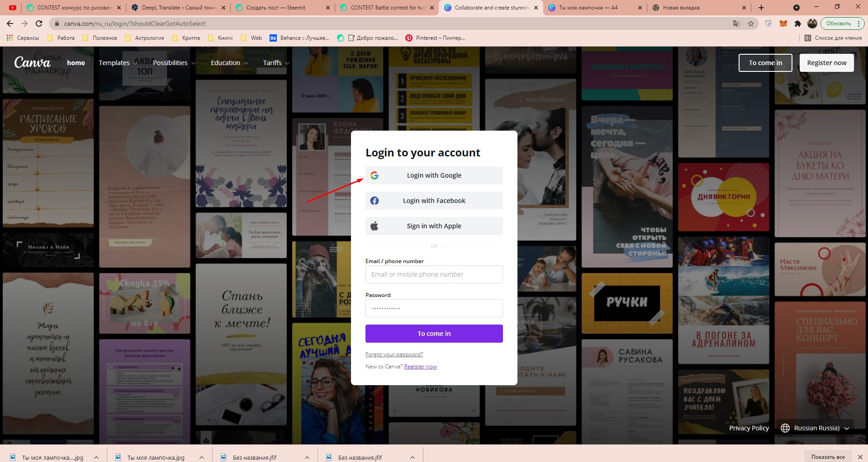868x462 pixels.
Task: Expand the Templates menu
Action: [118, 63]
